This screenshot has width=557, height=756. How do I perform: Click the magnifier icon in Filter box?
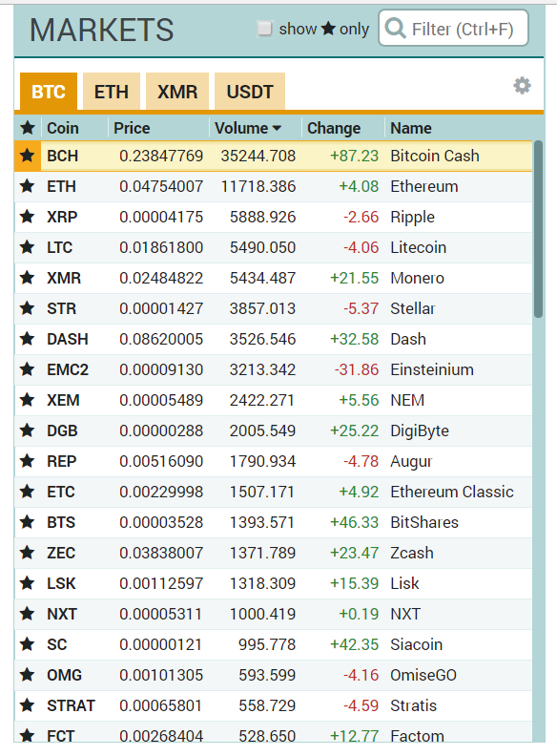[396, 29]
